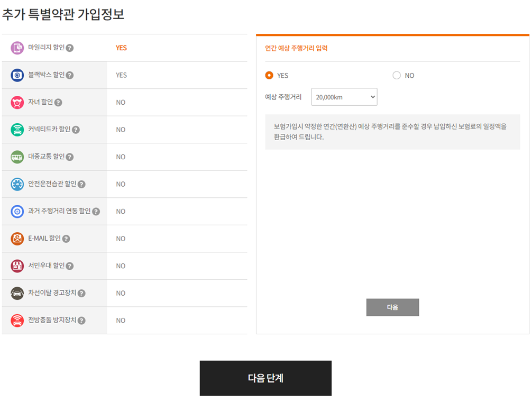
Task: Select the 마일리지 할인 row label
Action: [x=46, y=48]
